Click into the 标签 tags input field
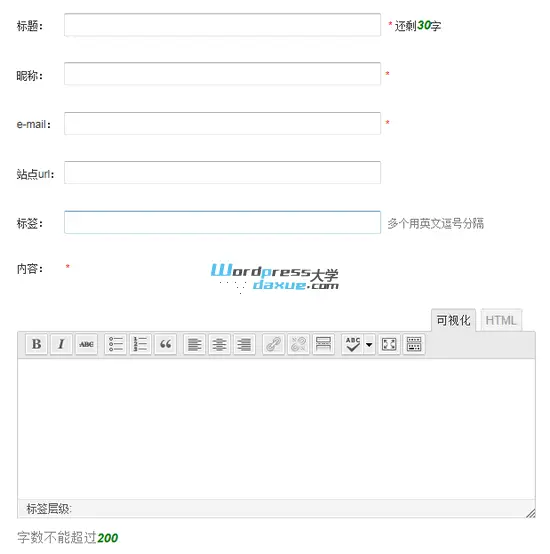 pos(223,222)
